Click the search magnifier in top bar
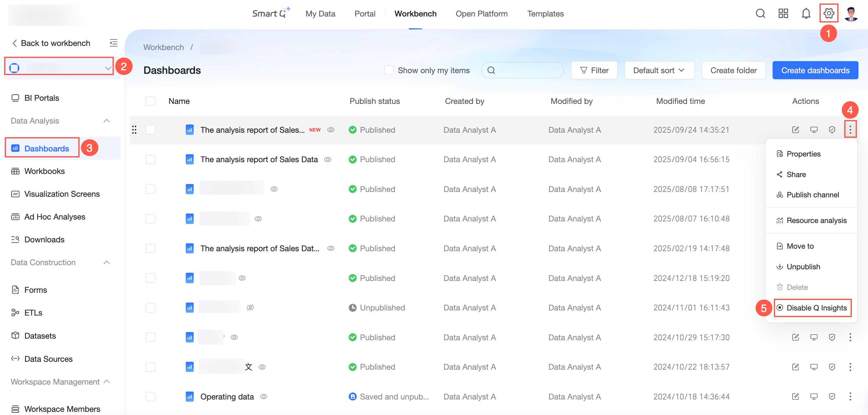This screenshot has height=415, width=868. pos(760,14)
